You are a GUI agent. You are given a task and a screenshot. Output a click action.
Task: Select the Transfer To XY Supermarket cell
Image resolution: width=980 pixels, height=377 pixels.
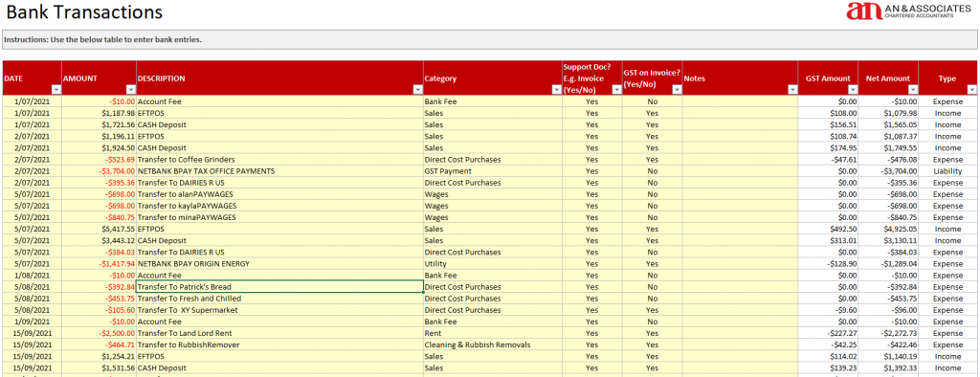[279, 310]
